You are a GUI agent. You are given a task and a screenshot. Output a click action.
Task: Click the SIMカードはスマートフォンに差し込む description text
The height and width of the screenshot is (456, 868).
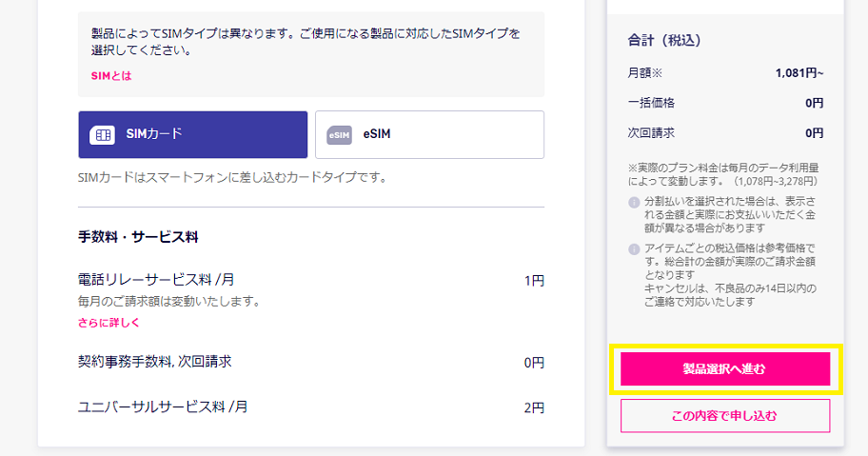[232, 178]
